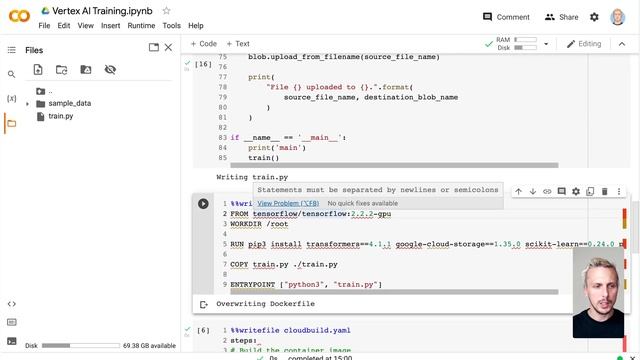640x360 pixels.
Task: Run the Dockerfile cell
Action: click(203, 204)
